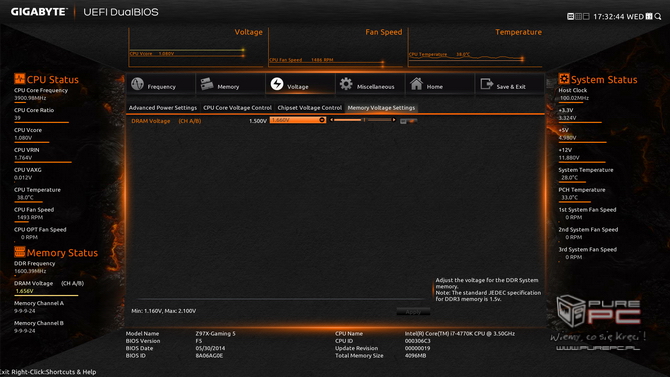
Task: Switch to grid layout mode icon in top bar
Action: pyautogui.click(x=578, y=16)
